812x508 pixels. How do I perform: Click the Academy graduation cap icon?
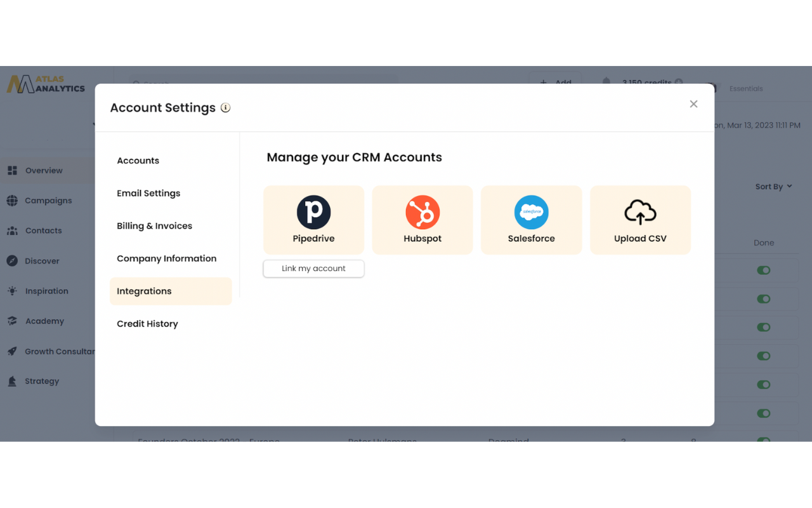pos(12,321)
